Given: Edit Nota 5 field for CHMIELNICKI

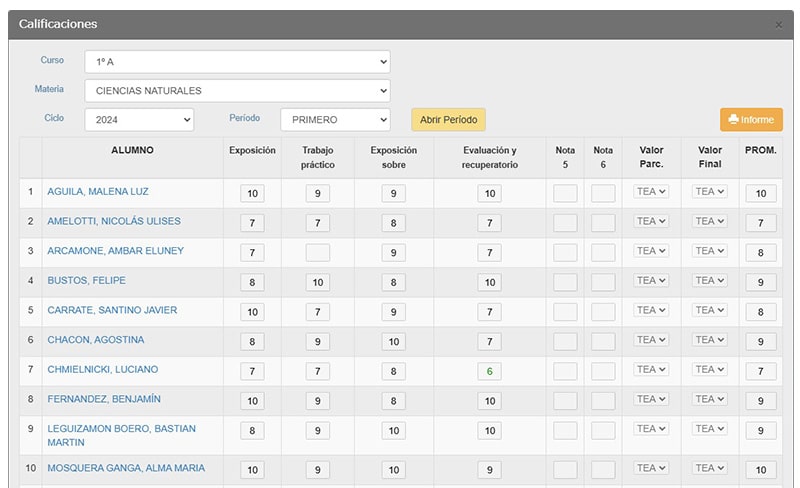Looking at the screenshot, I should coord(565,371).
